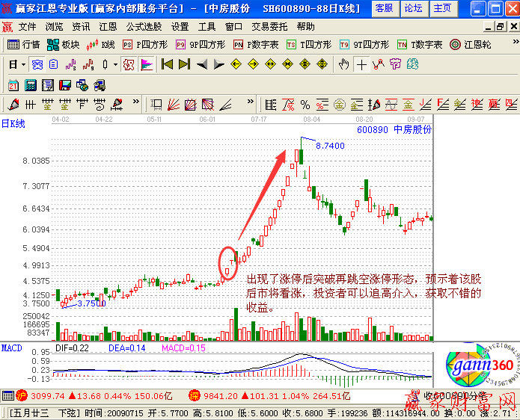The image size is (520, 420).
Task: Click the 板块 (sector) toolbar icon
Action: (64, 45)
